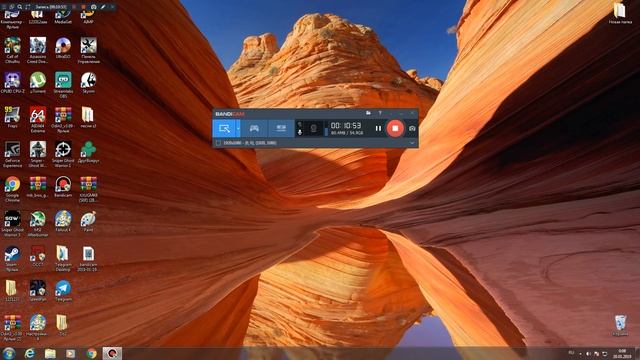Open uTorrent desktop icon

tap(38, 82)
